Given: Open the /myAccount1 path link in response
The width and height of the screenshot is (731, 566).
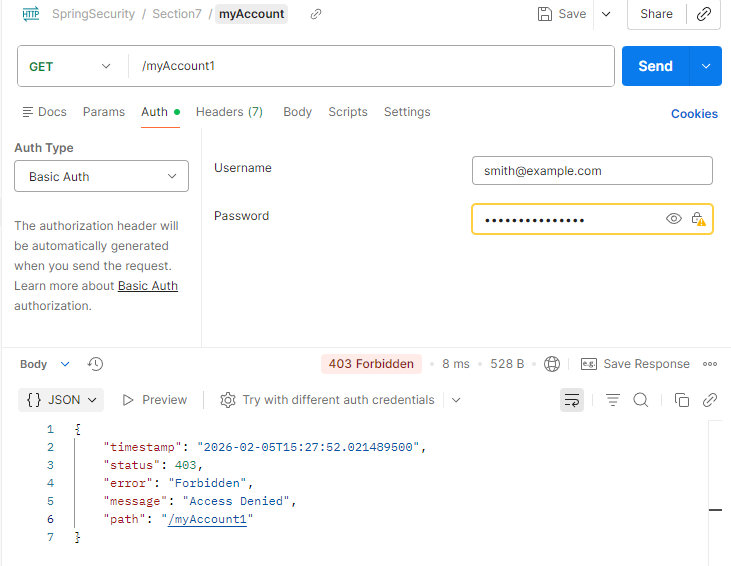Looking at the screenshot, I should [207, 519].
